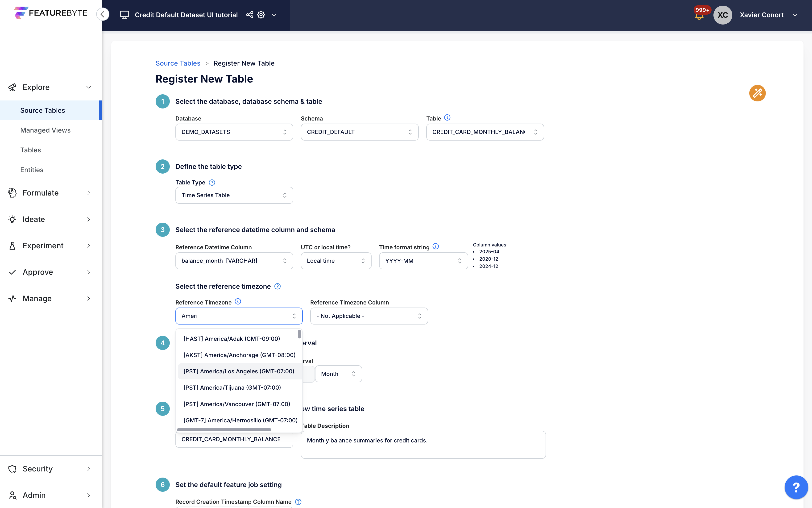Click the share catalog icon
The height and width of the screenshot is (508, 812).
tap(249, 15)
